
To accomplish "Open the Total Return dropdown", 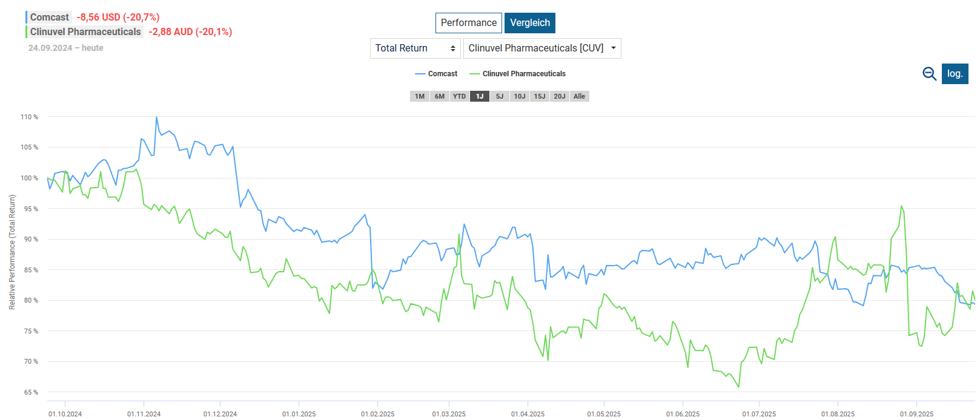I will [x=415, y=48].
